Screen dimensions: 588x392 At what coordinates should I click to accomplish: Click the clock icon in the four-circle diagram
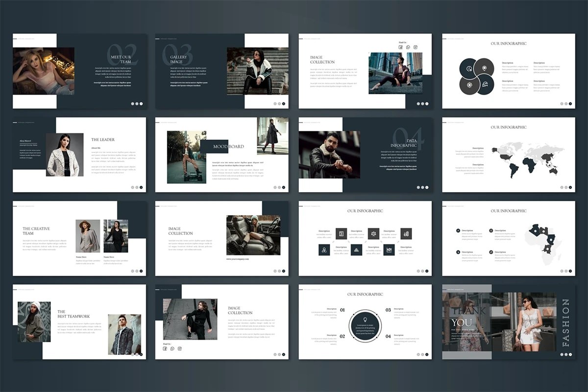pyautogui.click(x=469, y=68)
